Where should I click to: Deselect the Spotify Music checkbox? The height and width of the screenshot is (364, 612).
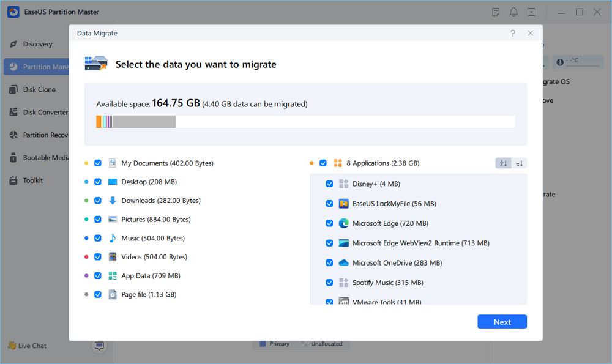point(330,283)
